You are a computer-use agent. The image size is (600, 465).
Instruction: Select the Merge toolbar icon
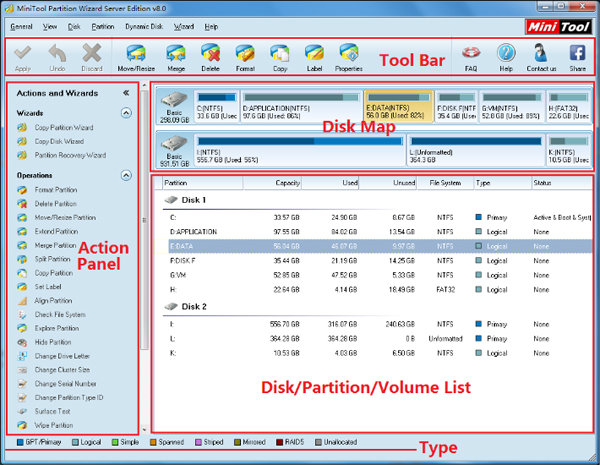(x=176, y=54)
